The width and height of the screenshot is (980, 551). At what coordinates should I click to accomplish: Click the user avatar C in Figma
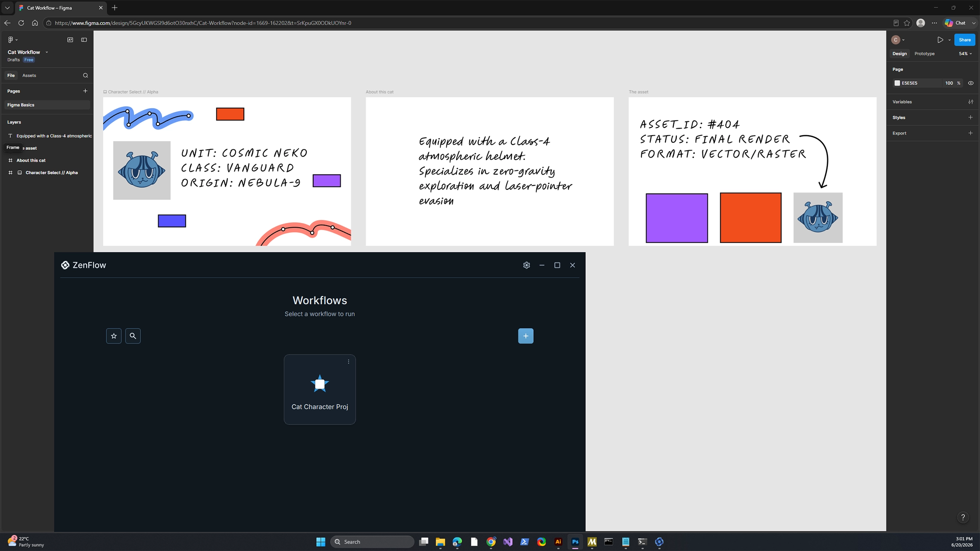coord(896,40)
